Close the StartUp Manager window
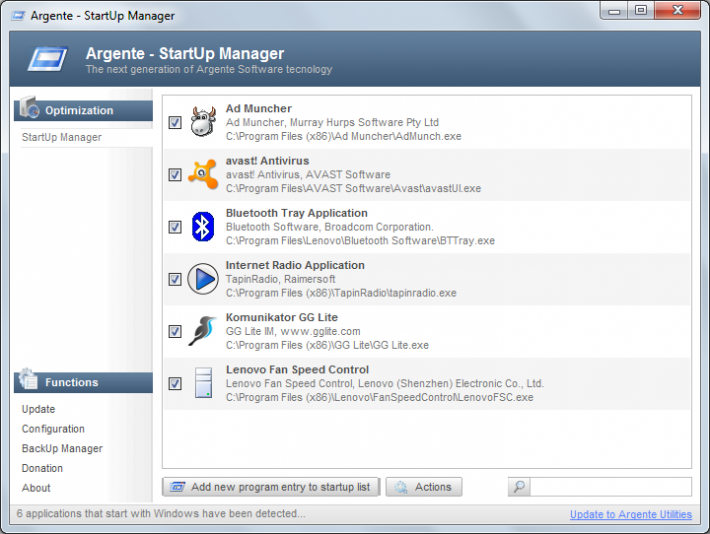 click(677, 10)
